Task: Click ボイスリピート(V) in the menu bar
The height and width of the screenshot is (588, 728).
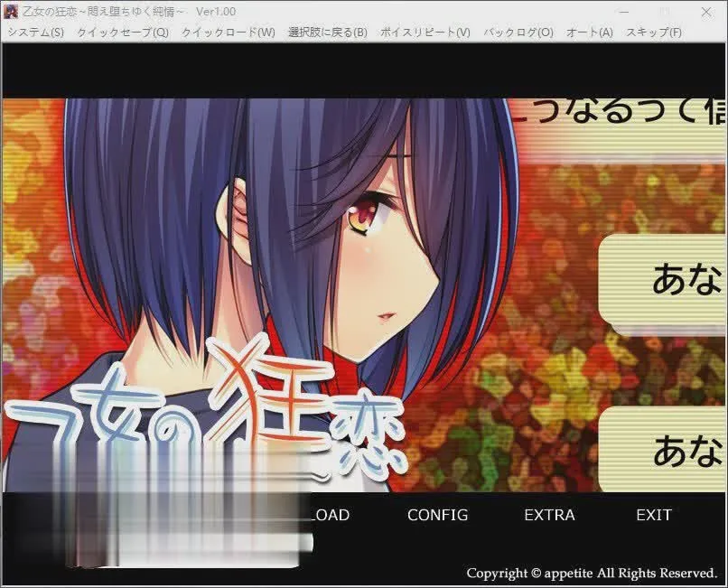Action: coord(425,32)
